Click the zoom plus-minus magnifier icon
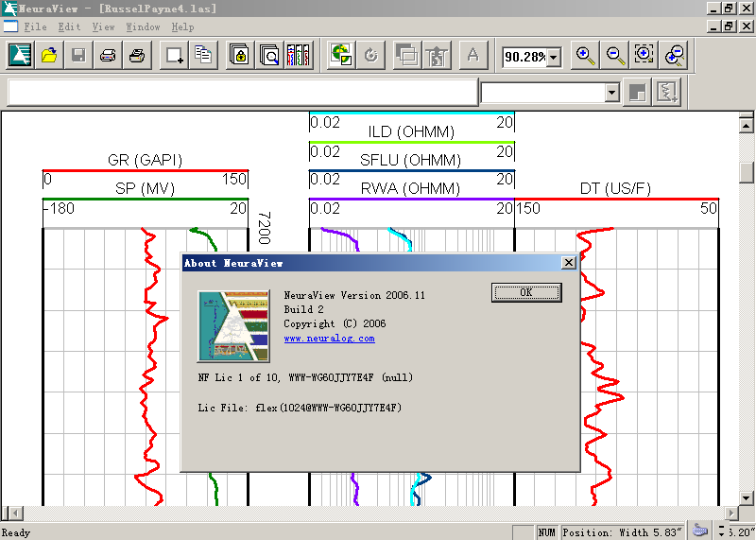The image size is (756, 540). pos(674,55)
